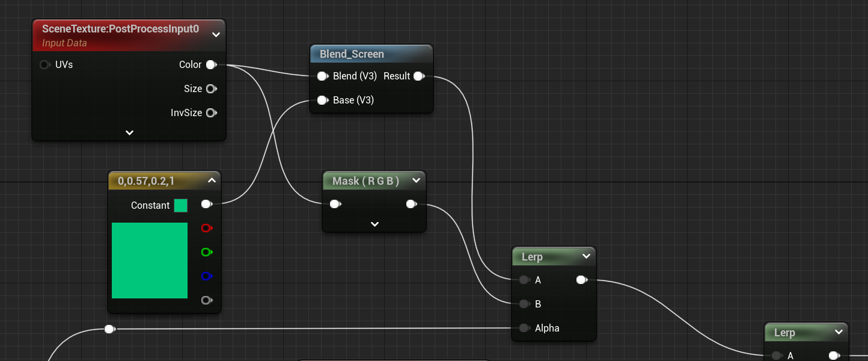Click the Color output pin on SceneTexture node
The width and height of the screenshot is (868, 361).
pos(211,65)
